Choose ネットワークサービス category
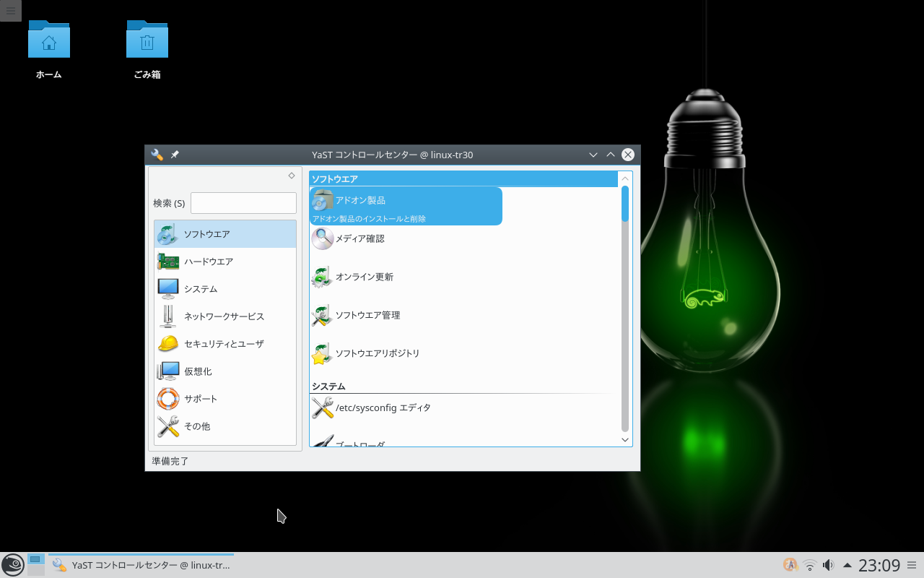 [224, 316]
